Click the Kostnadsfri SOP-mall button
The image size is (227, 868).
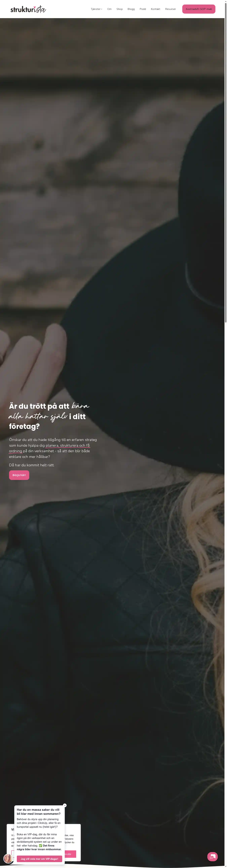199,9
